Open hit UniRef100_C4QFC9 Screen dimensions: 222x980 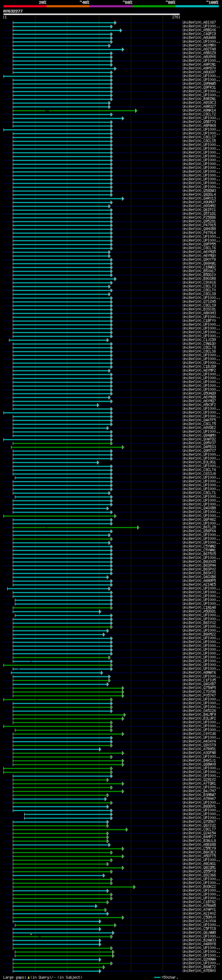pyautogui.click(x=199, y=34)
